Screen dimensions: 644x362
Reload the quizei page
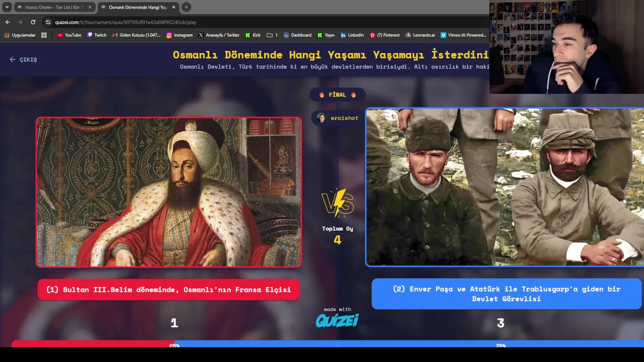point(33,22)
